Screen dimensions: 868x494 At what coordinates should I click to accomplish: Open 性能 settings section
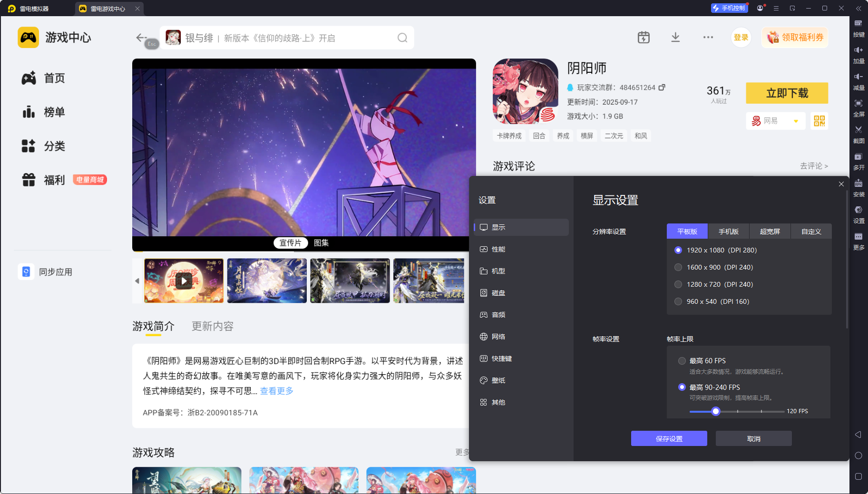tap(521, 249)
